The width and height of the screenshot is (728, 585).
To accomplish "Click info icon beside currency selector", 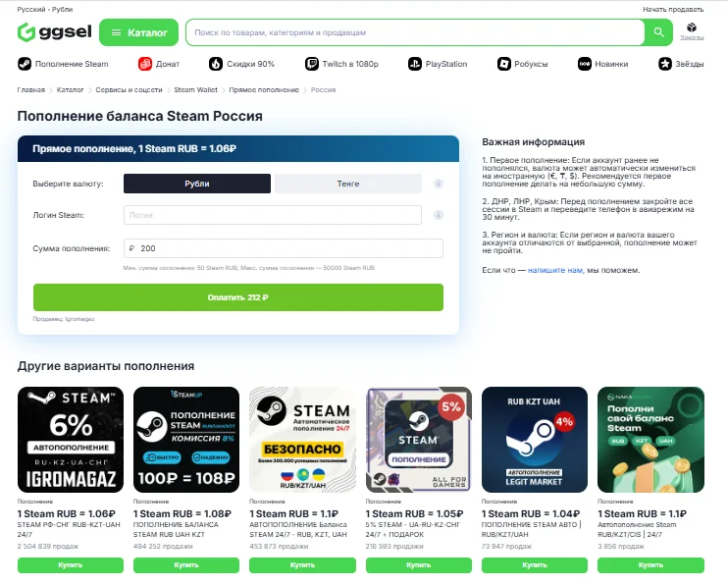I will coord(439,184).
